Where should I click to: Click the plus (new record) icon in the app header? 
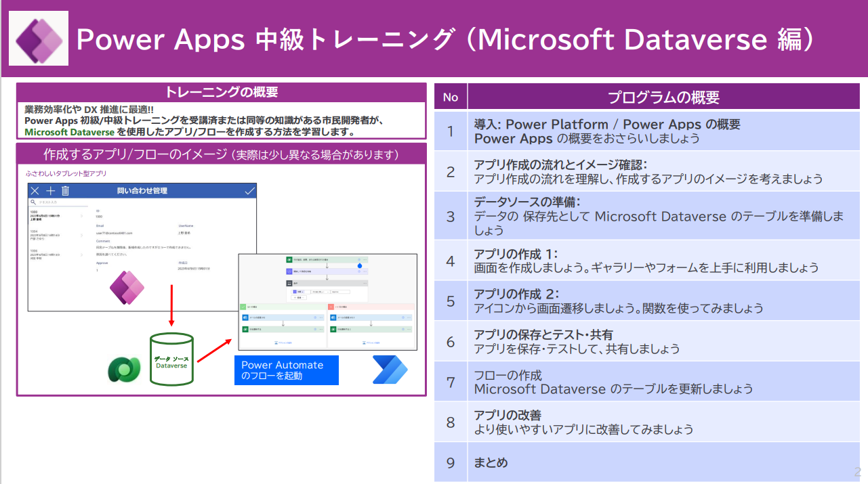[50, 191]
